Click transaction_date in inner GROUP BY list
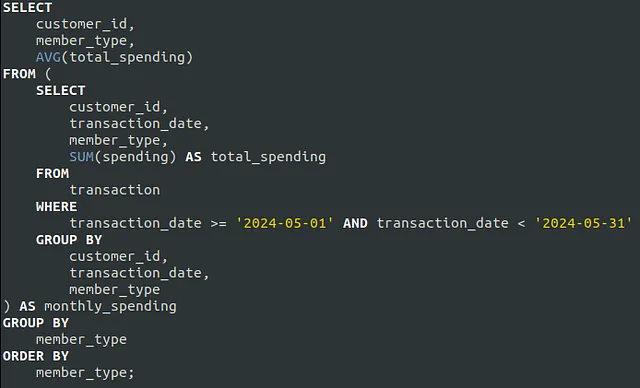The height and width of the screenshot is (388, 640). 139,273
